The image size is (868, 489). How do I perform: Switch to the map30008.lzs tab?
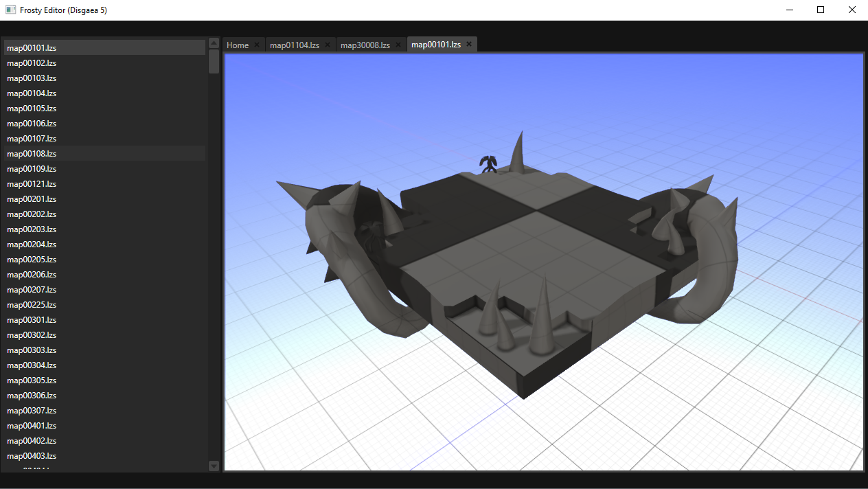click(x=365, y=45)
